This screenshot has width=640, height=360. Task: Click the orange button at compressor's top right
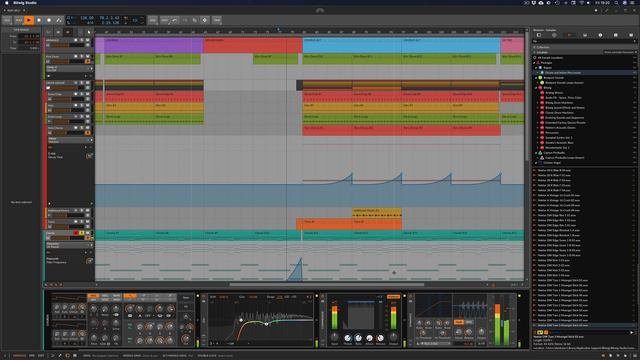click(393, 297)
